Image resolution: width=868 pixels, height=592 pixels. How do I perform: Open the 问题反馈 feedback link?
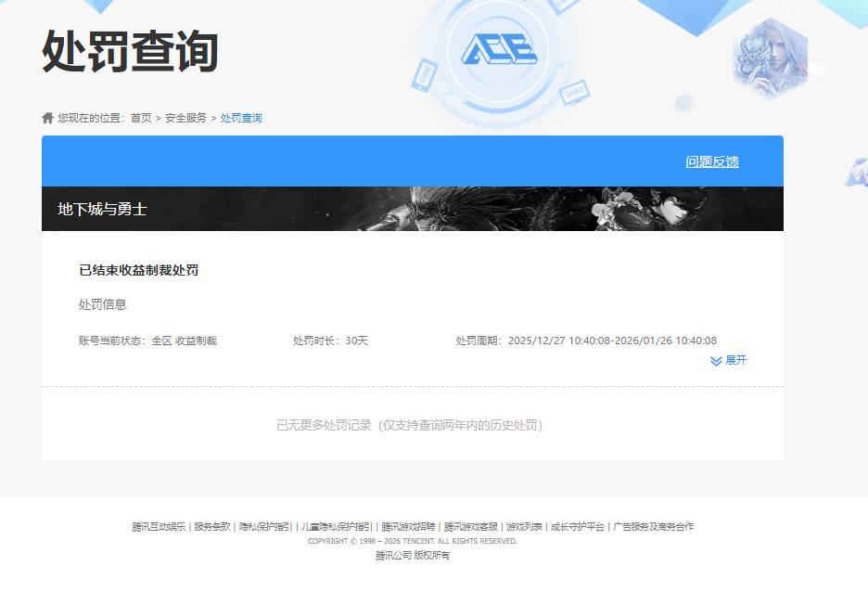pos(710,161)
